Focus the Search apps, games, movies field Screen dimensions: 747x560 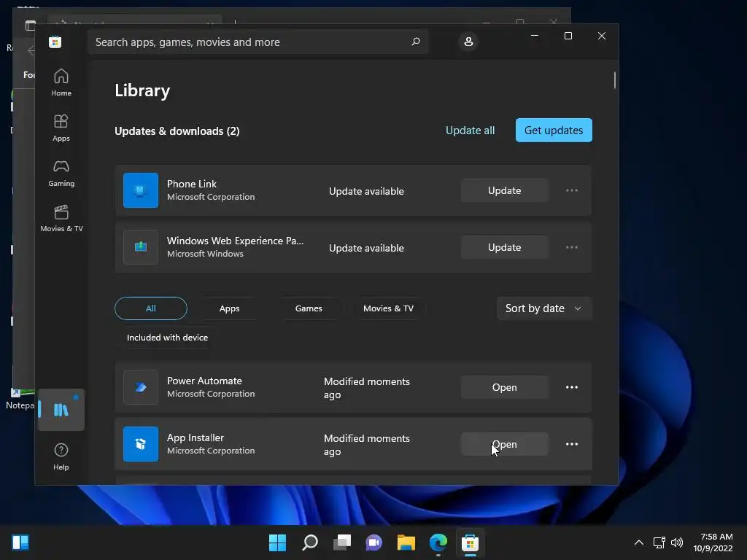click(258, 42)
